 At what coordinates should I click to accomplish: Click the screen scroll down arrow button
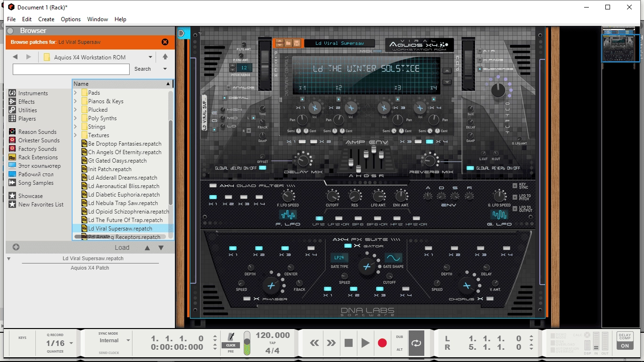(x=447, y=82)
